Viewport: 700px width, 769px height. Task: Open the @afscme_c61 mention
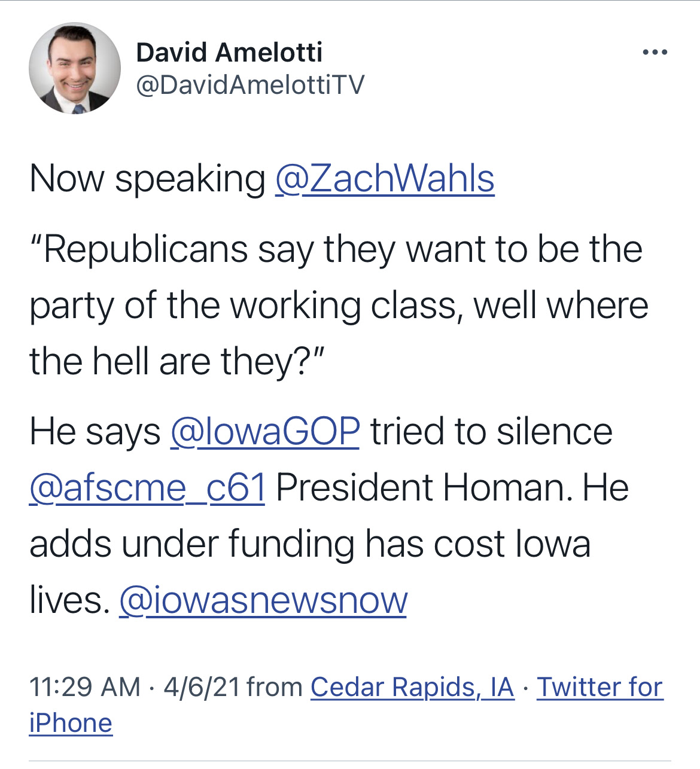coord(147,487)
